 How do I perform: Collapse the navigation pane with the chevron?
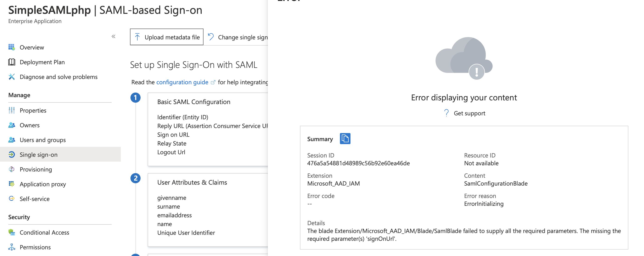114,36
